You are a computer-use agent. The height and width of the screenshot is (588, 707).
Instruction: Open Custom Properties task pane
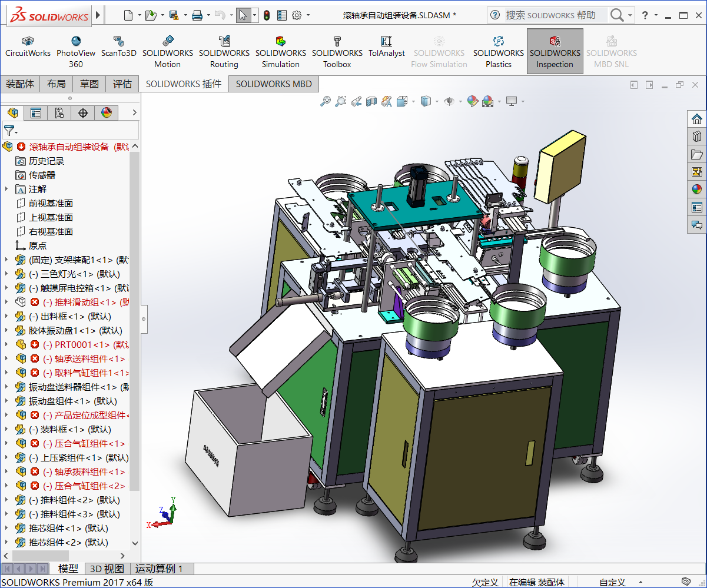(x=697, y=207)
